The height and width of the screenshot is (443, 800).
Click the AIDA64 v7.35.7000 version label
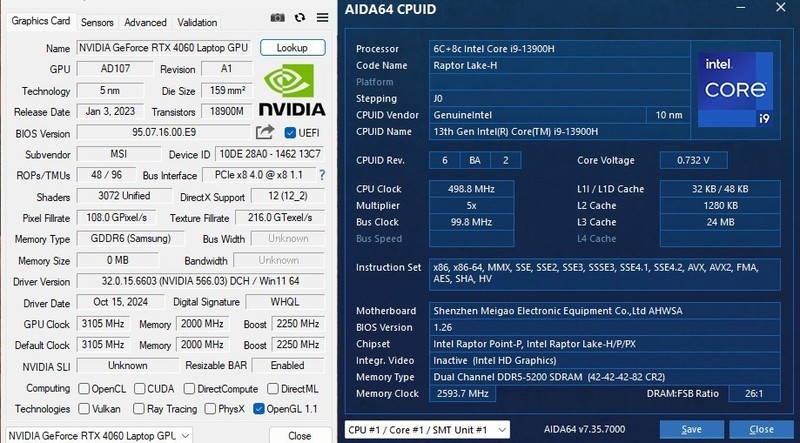click(584, 430)
